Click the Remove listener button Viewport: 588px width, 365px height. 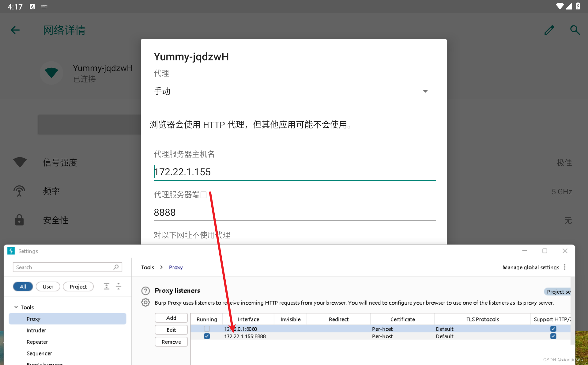pos(171,342)
